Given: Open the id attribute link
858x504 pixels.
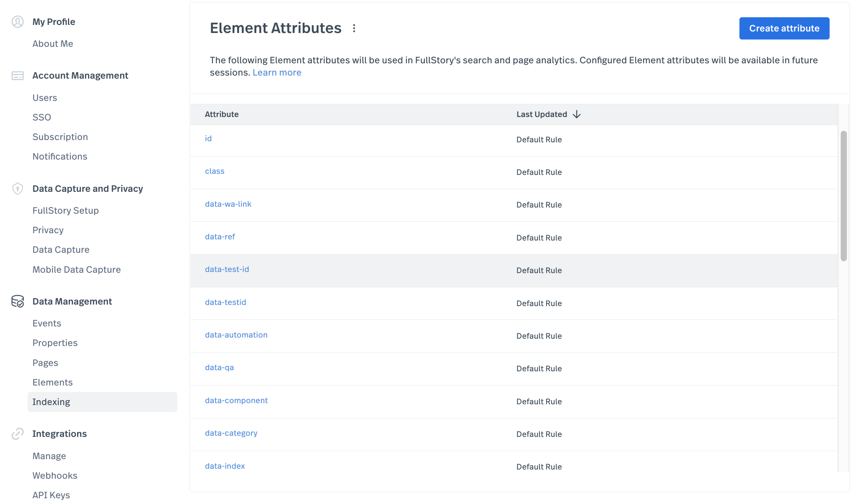Looking at the screenshot, I should coord(208,138).
